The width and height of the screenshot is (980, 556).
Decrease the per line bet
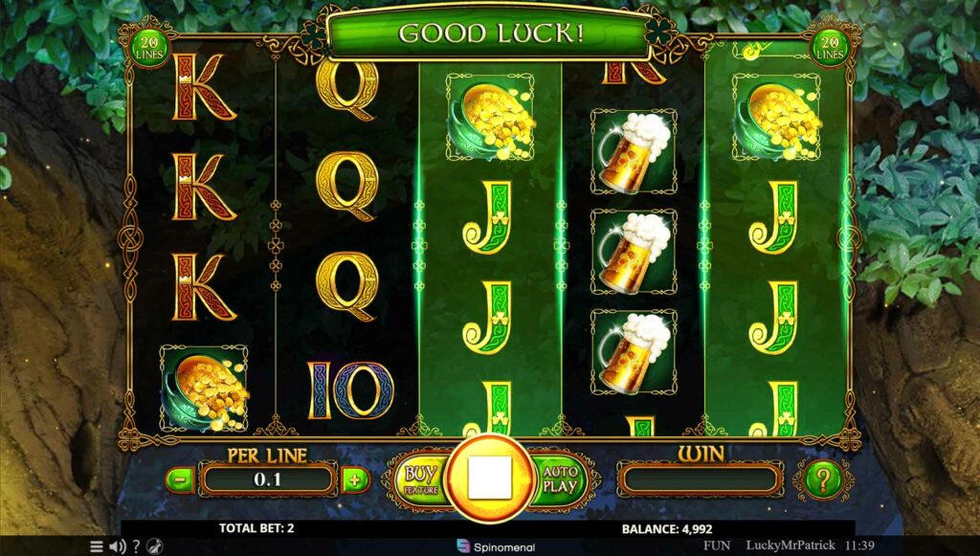pos(180,479)
